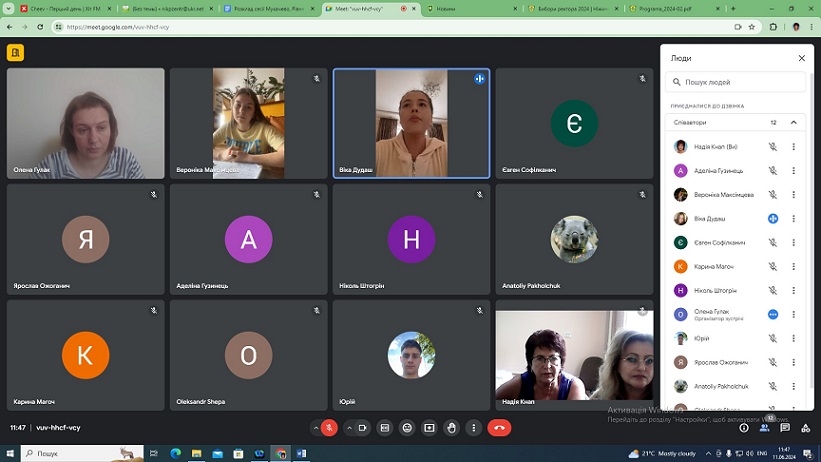The image size is (821, 462).
Task: Select Олена Гулак video tile
Action: coord(85,123)
